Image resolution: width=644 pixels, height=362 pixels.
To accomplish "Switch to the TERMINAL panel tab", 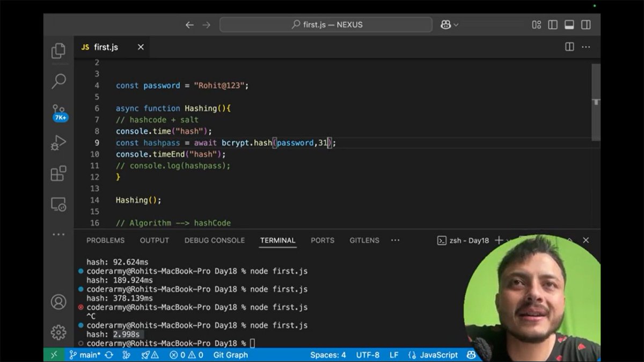I will point(278,240).
